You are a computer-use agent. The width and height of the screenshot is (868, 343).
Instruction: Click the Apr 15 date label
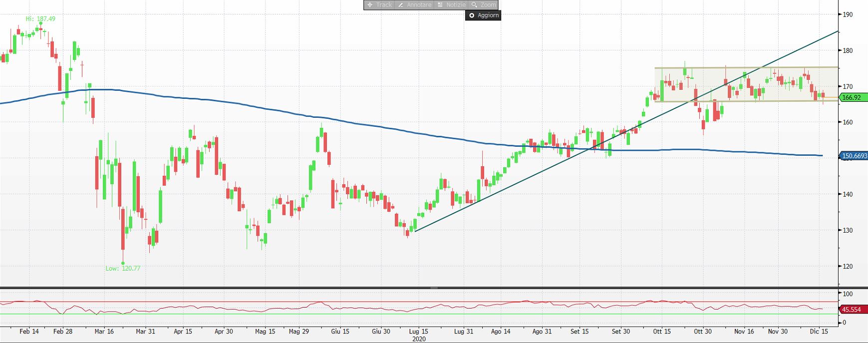point(183,332)
